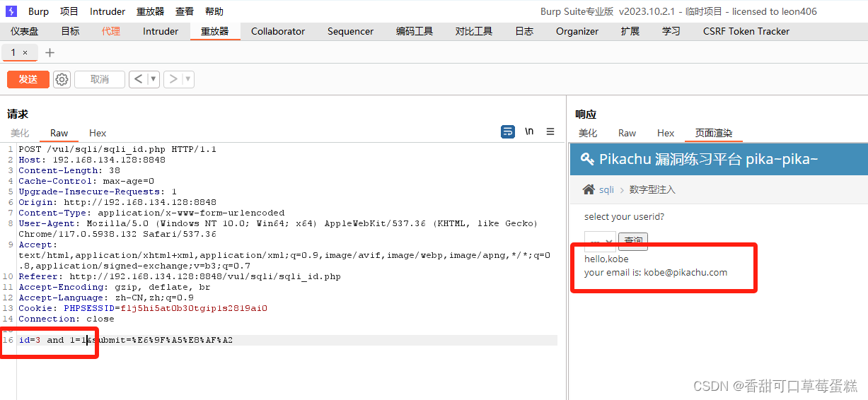Image resolution: width=868 pixels, height=400 pixels.
Task: Click the 查询 query button in rendered page
Action: click(x=633, y=241)
